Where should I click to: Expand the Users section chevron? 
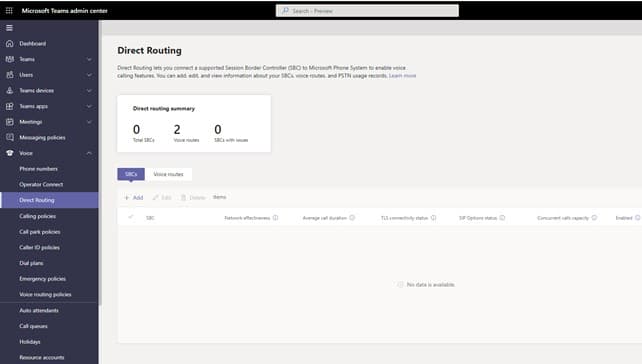pyautogui.click(x=89, y=75)
